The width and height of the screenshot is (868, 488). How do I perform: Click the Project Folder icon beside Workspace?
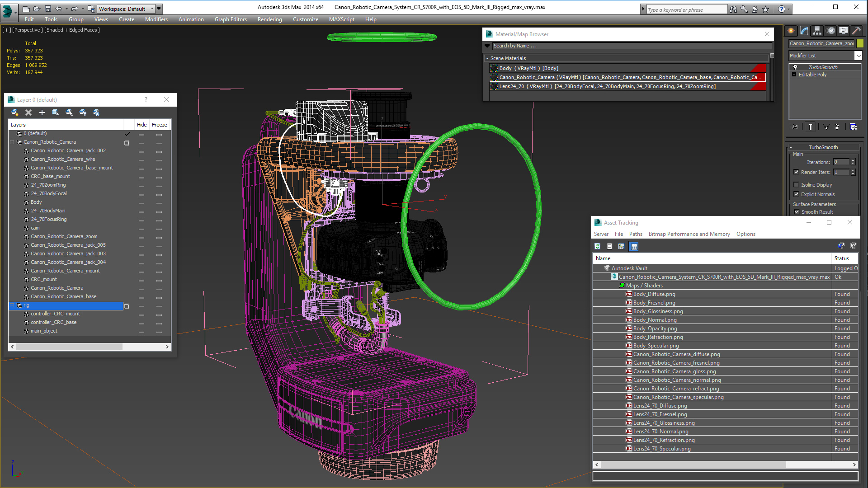pos(91,9)
